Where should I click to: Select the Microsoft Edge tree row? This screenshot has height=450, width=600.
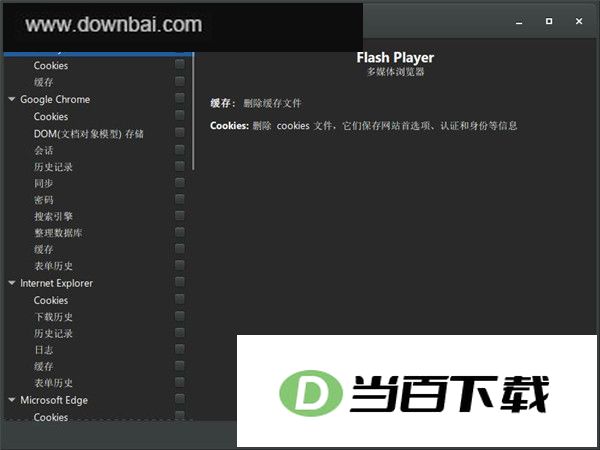pos(97,400)
